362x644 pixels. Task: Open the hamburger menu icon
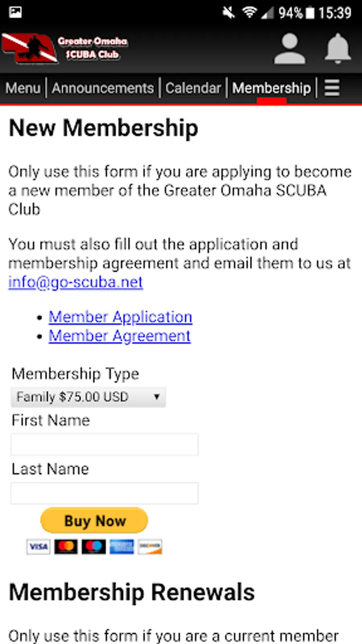tap(332, 87)
